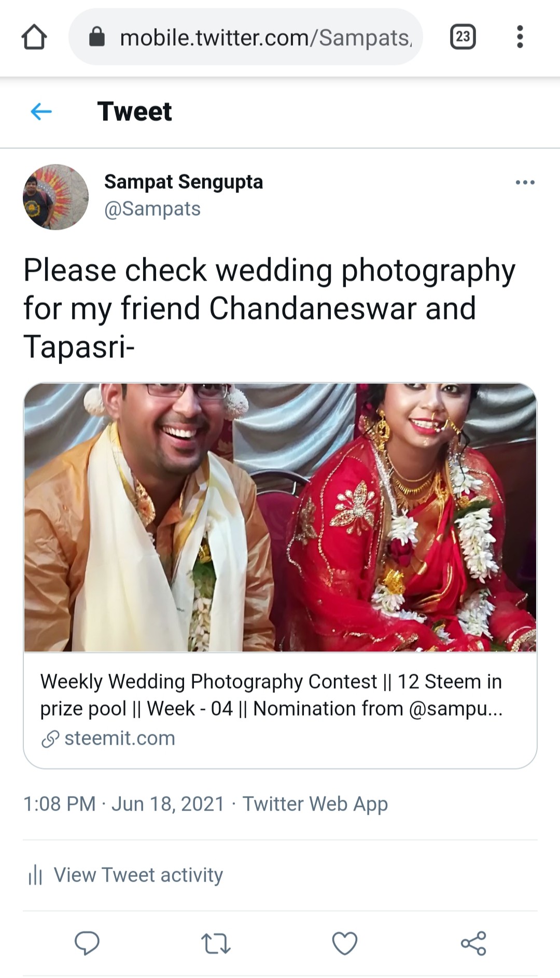
Task: Like the tweet with the heart icon
Action: 345,943
